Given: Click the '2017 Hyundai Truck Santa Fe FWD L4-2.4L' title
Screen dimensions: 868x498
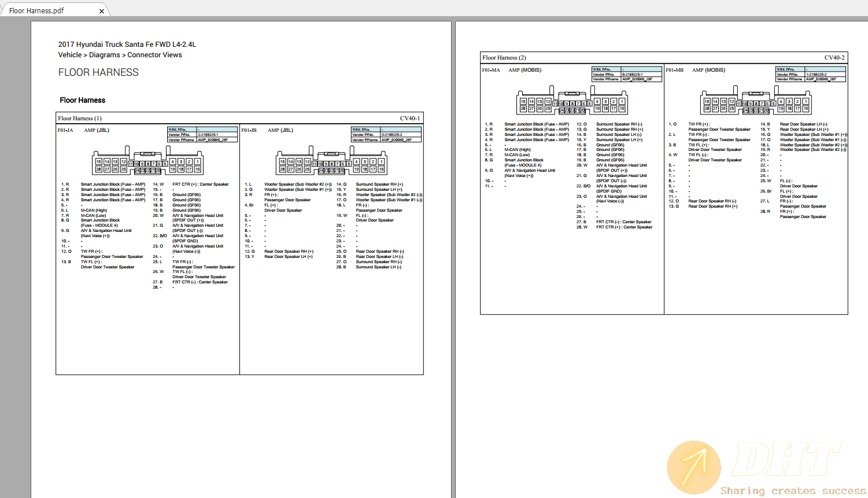Looking at the screenshot, I should click(127, 45).
